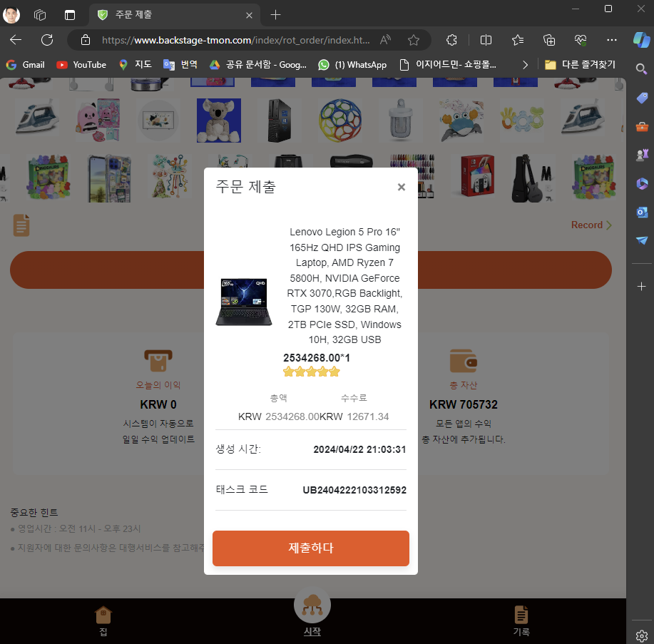
Task: Toggle split screen icon in toolbar
Action: [486, 40]
